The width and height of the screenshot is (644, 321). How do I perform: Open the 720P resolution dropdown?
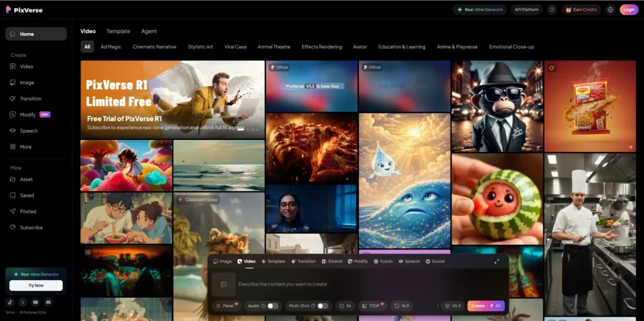coord(372,306)
